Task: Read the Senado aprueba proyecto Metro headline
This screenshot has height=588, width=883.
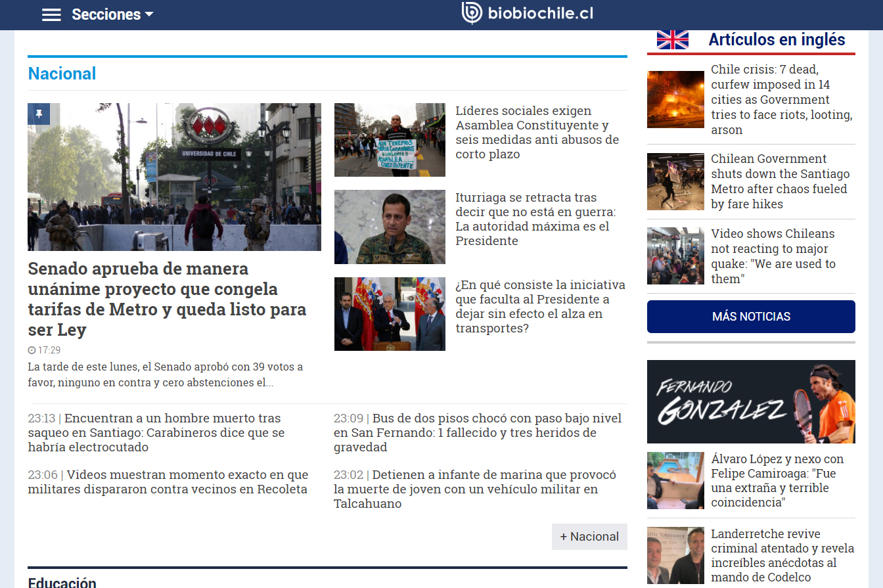Action: click(167, 299)
